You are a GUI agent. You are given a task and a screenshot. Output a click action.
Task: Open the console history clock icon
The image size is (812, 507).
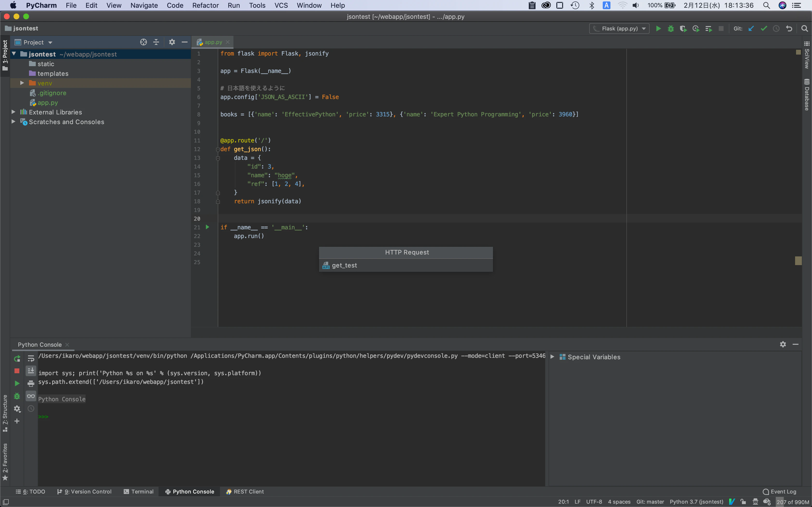tap(31, 408)
